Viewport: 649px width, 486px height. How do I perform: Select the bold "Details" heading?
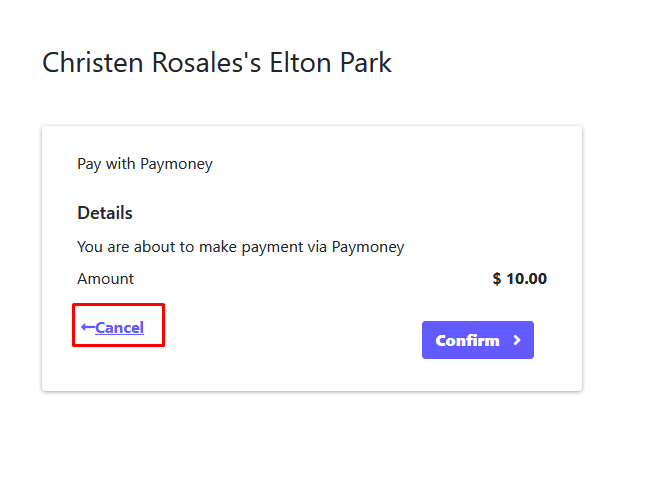(105, 213)
